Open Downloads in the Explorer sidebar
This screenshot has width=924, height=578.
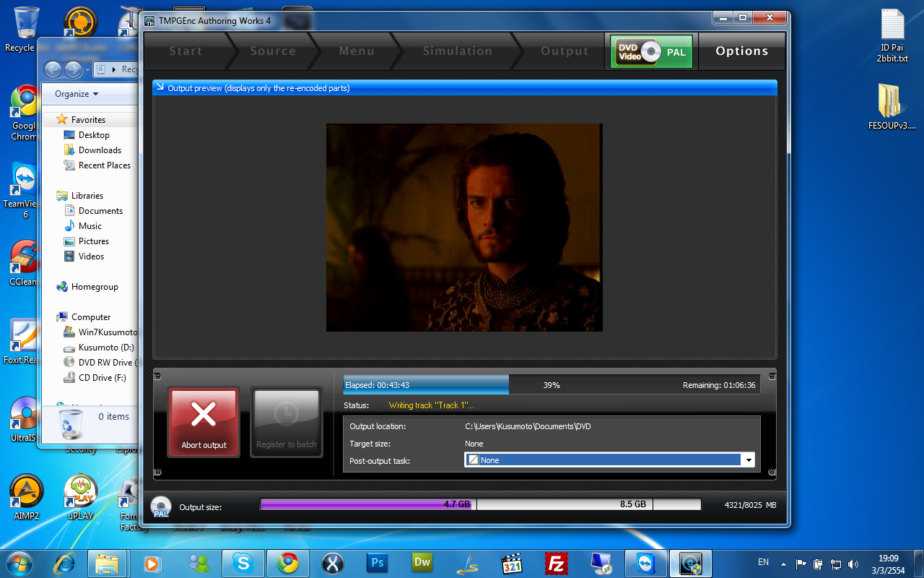tap(100, 150)
